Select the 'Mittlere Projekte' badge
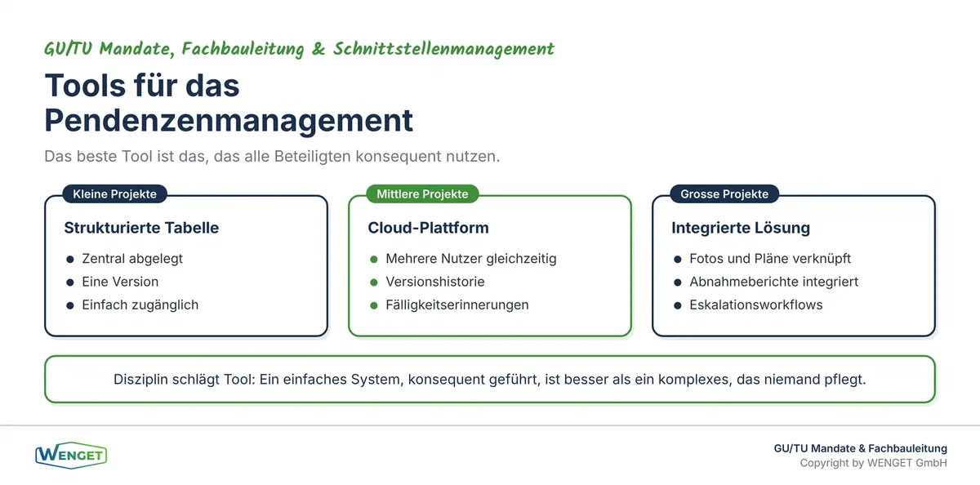The width and height of the screenshot is (980, 485). 422,194
